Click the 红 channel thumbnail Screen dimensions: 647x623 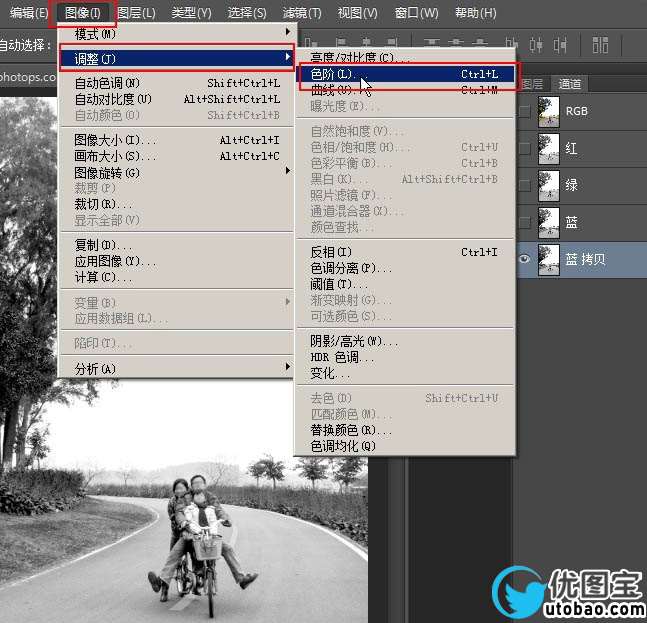click(x=549, y=148)
